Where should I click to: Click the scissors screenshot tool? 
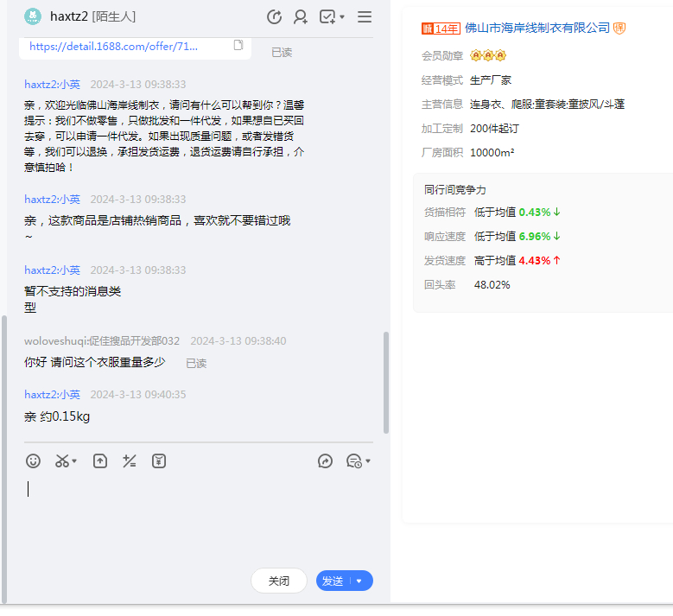[62, 461]
